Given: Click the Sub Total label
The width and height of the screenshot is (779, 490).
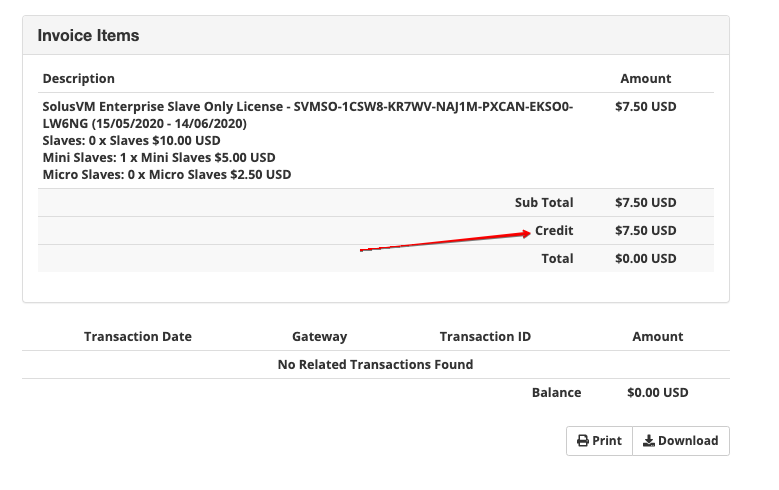Looking at the screenshot, I should click(x=544, y=202).
